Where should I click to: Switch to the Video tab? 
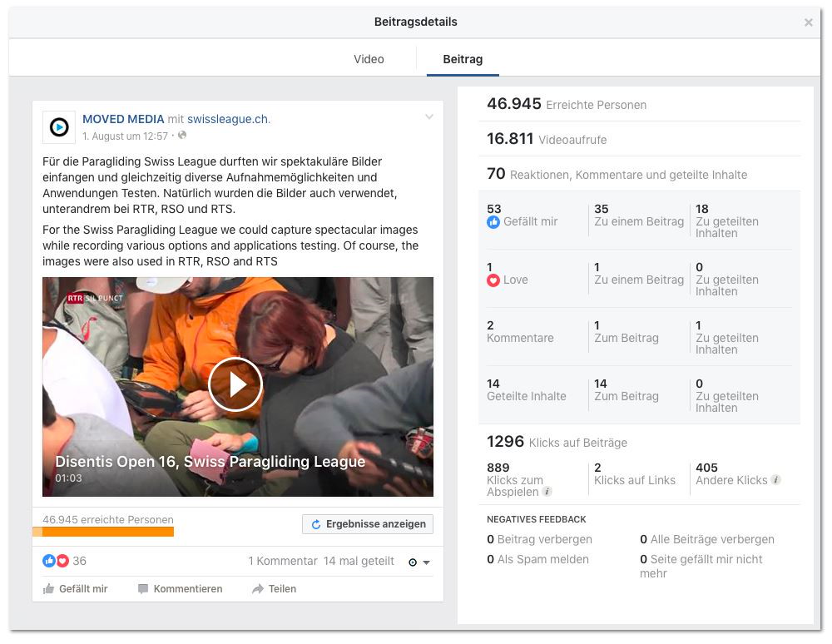coord(369,59)
